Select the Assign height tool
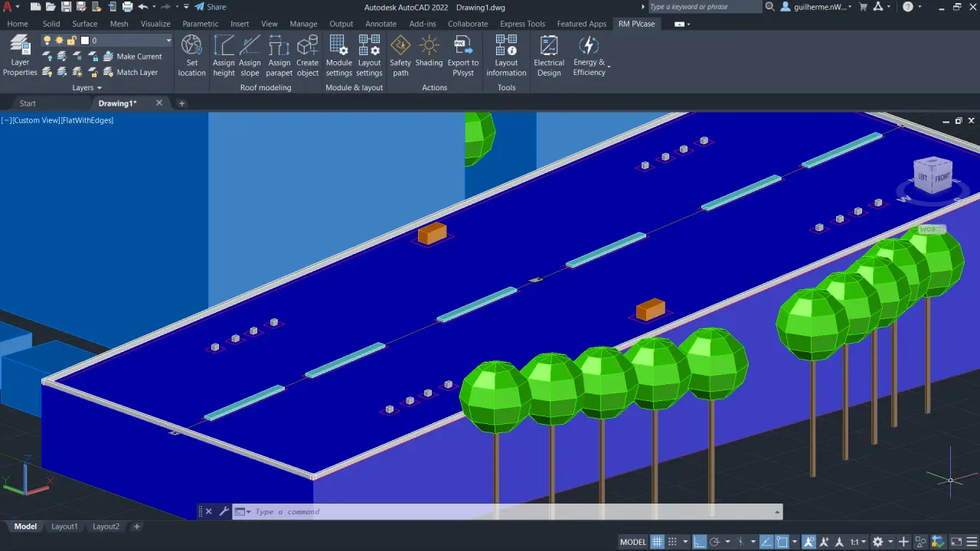Screen dimensions: 980x551 click(x=224, y=56)
